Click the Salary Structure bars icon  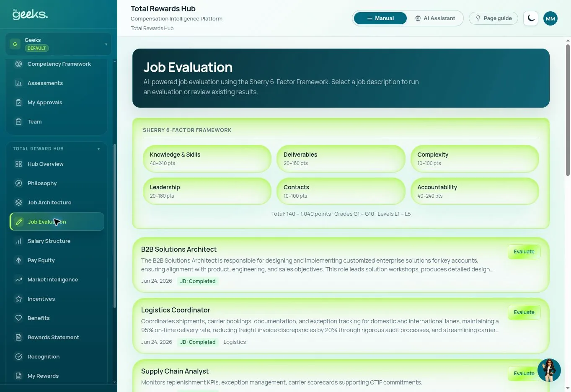click(x=18, y=241)
